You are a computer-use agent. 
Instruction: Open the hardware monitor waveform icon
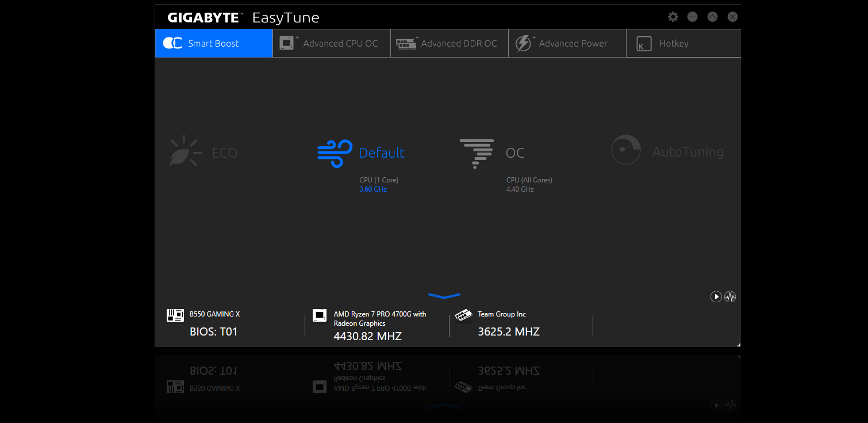click(x=730, y=297)
